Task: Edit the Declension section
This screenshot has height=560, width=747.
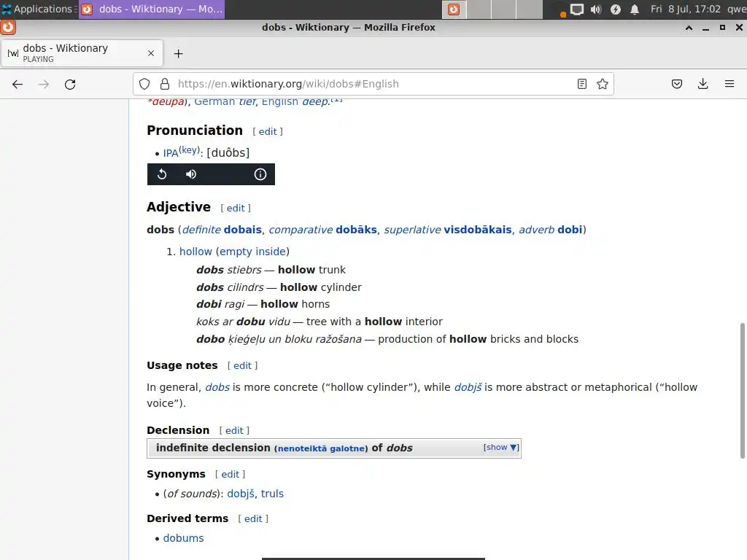Action: pyautogui.click(x=234, y=431)
